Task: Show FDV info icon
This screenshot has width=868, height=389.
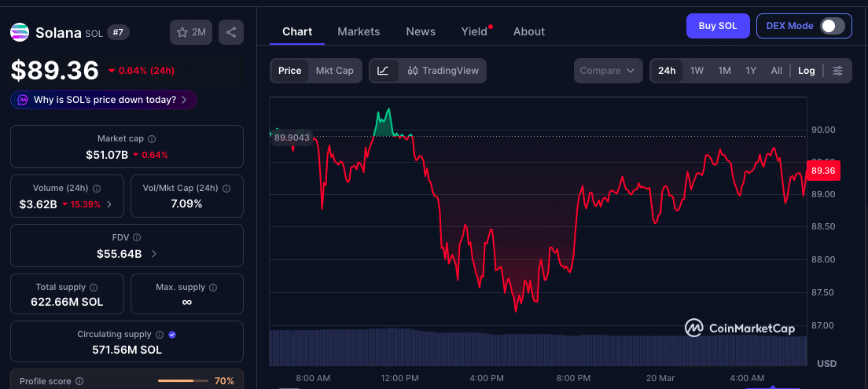Action: 137,237
